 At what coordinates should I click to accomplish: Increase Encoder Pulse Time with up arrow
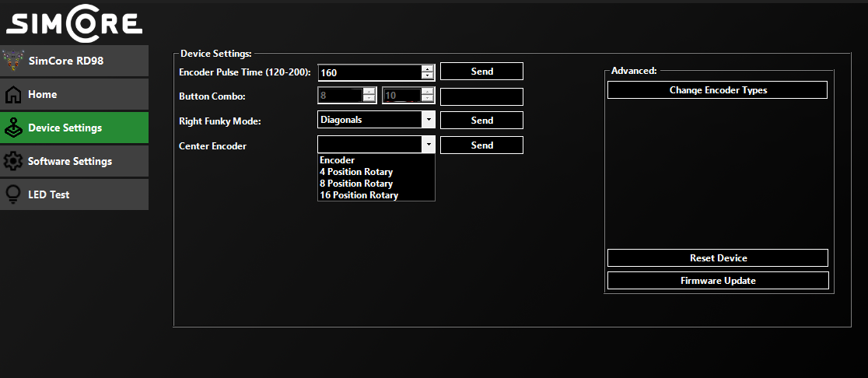427,68
